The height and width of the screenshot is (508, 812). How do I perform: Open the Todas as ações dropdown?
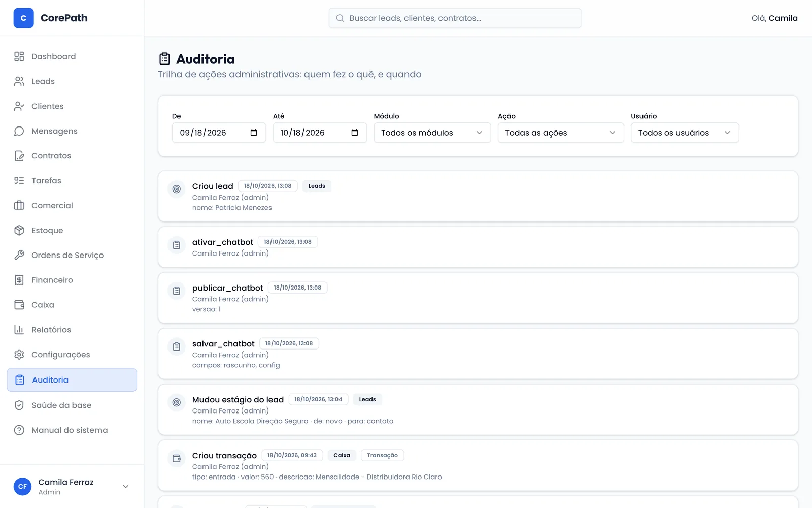click(561, 133)
